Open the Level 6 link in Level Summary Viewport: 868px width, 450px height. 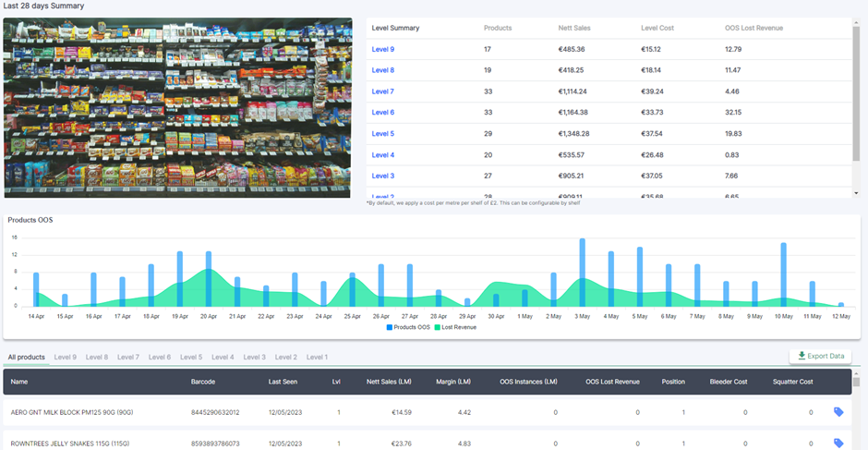pos(382,113)
